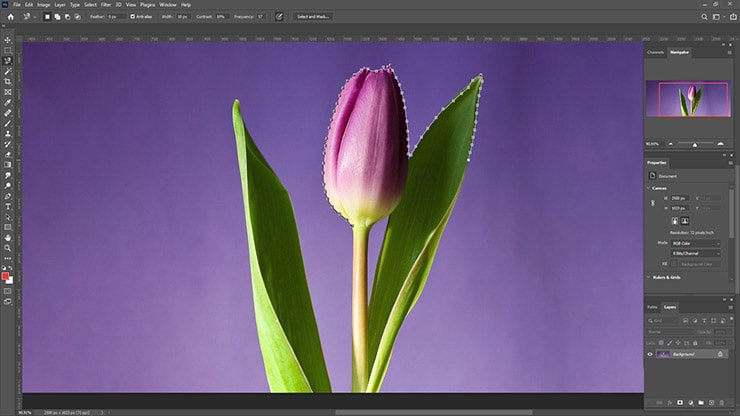740x416 pixels.
Task: Select the Crop tool
Action: pos(8,81)
